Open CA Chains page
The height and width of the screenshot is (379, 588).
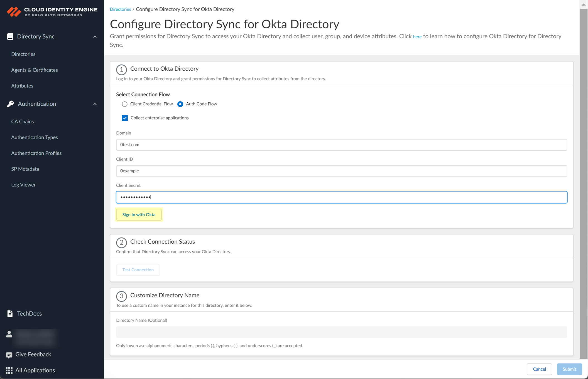23,122
